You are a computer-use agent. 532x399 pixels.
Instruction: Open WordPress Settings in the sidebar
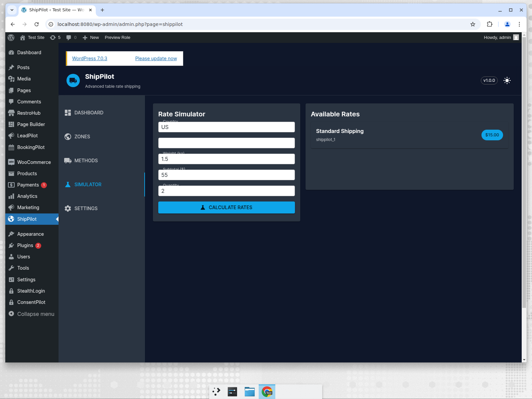[x=32, y=280]
